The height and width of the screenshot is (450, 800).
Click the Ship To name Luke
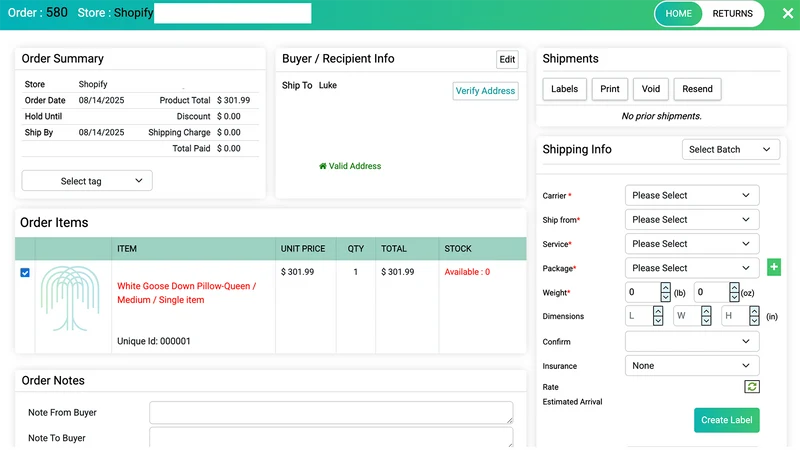click(328, 85)
